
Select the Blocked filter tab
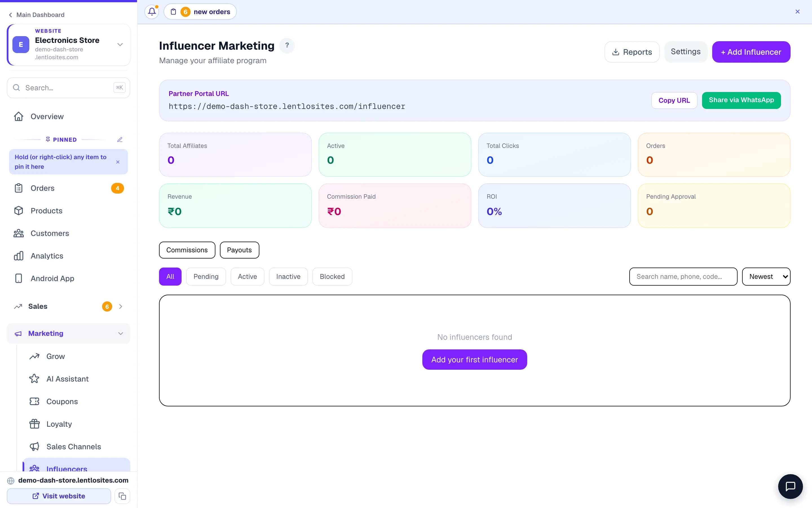332,277
